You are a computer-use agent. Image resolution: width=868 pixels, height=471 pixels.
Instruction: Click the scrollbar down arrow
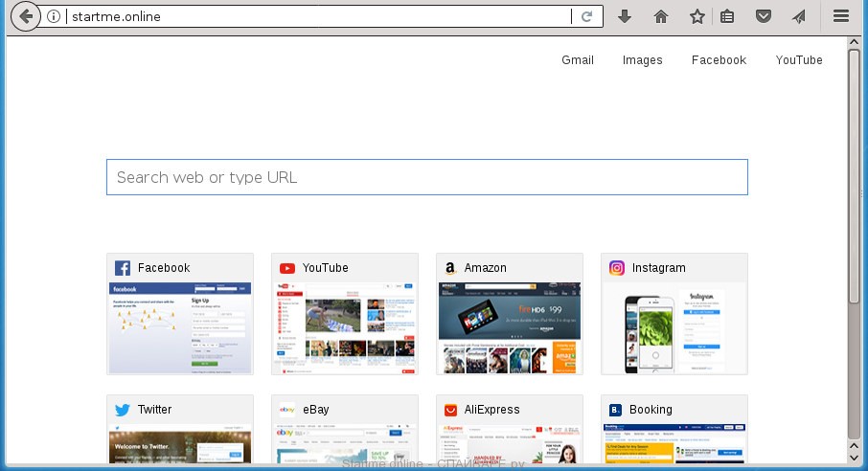pyautogui.click(x=854, y=459)
